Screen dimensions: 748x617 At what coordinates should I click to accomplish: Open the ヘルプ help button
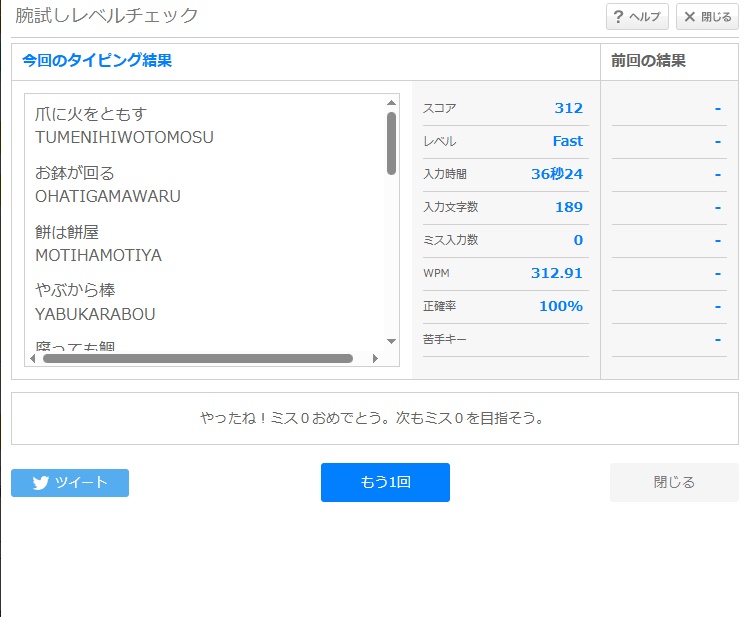pyautogui.click(x=637, y=17)
